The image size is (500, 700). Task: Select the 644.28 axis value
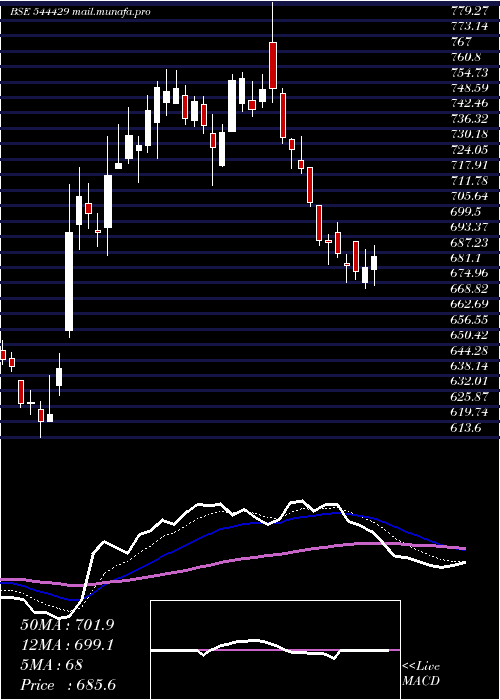(469, 350)
